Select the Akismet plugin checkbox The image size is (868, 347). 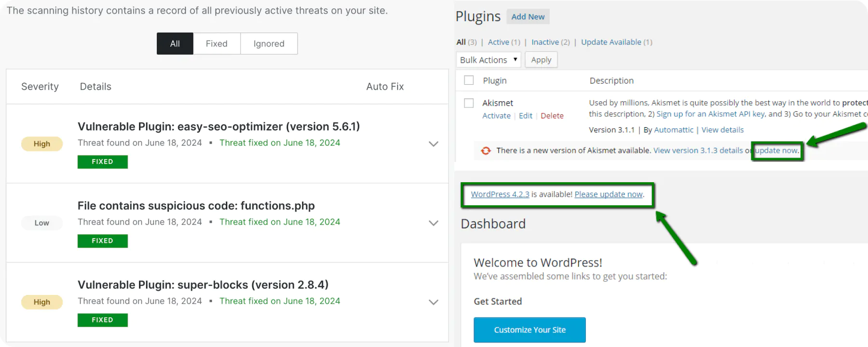point(469,103)
